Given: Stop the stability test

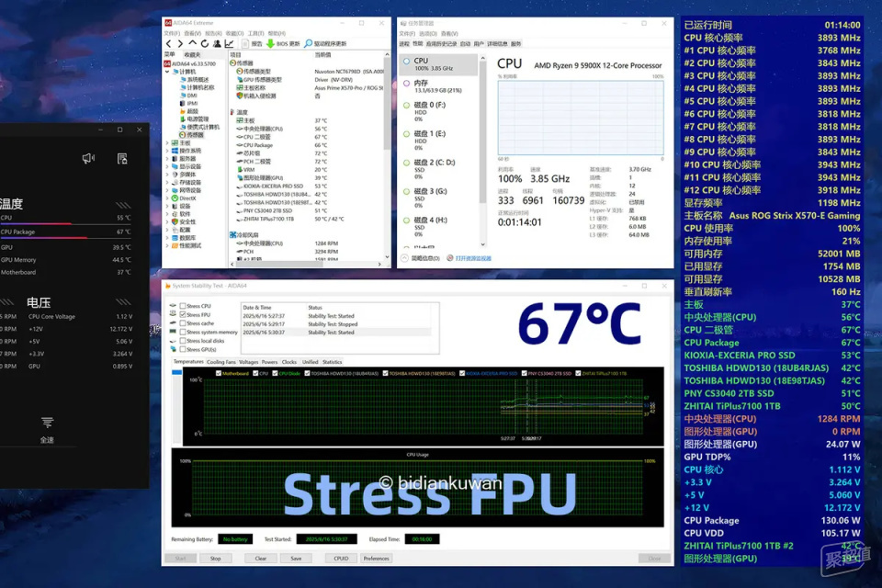Looking at the screenshot, I should 215,559.
